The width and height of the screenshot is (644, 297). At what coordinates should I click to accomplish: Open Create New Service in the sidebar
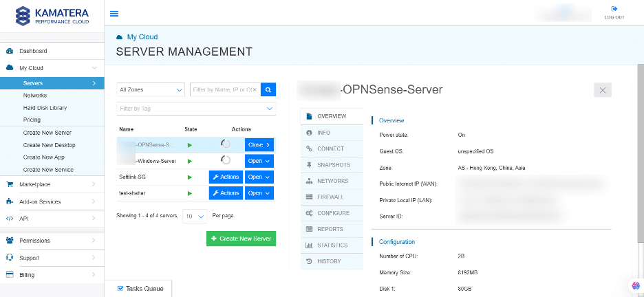click(x=48, y=170)
